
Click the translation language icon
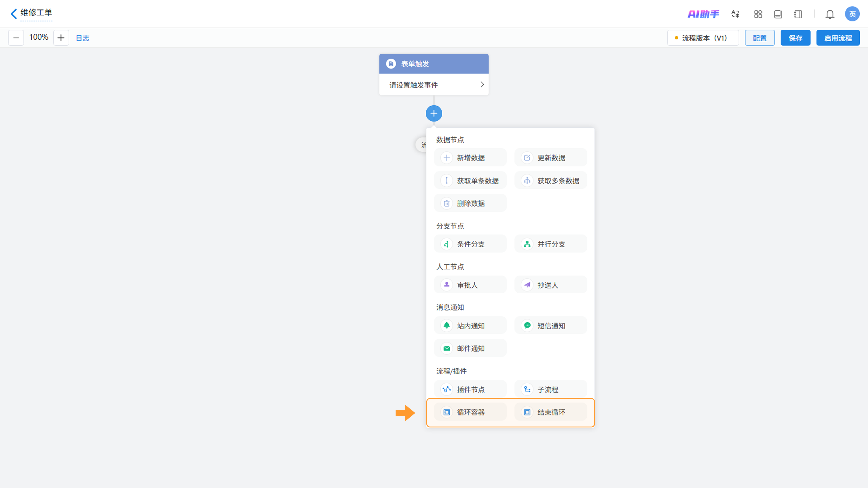[x=735, y=14]
